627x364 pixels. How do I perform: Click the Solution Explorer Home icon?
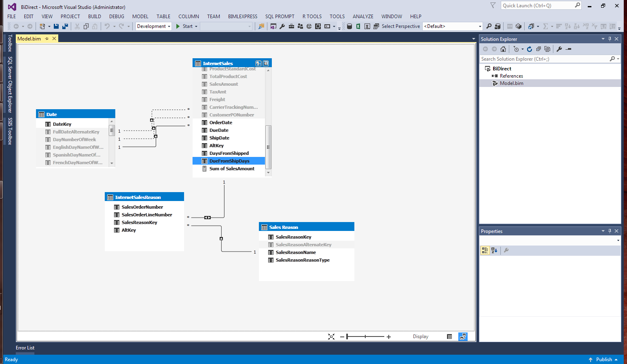pyautogui.click(x=503, y=49)
